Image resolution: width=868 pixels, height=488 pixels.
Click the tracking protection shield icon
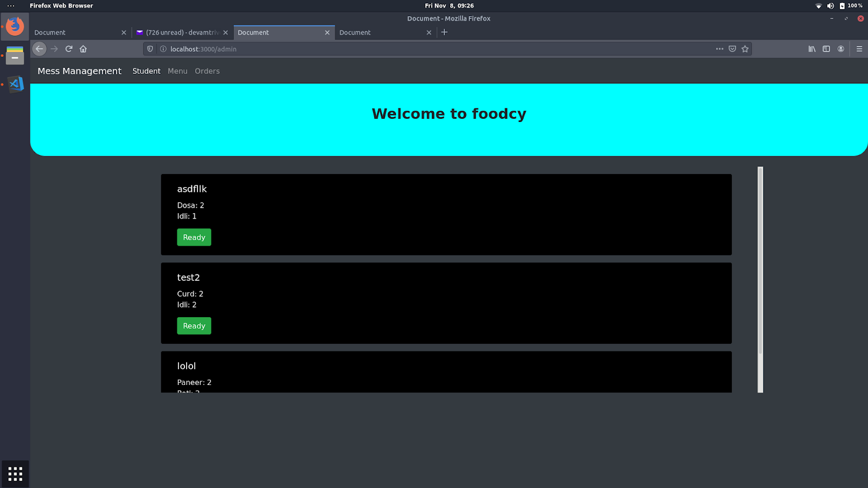(150, 49)
